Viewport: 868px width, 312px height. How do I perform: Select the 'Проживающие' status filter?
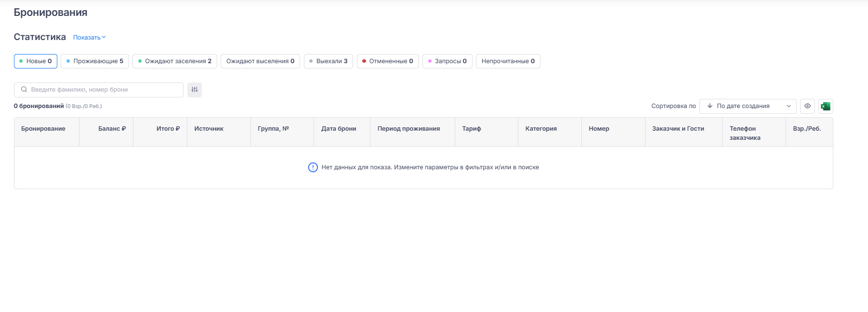(x=94, y=61)
